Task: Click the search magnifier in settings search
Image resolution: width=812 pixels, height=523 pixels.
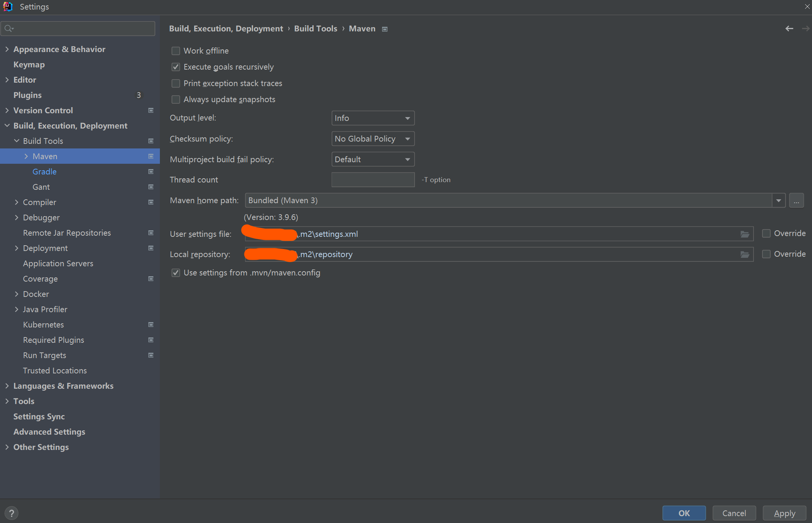Action: pos(9,28)
